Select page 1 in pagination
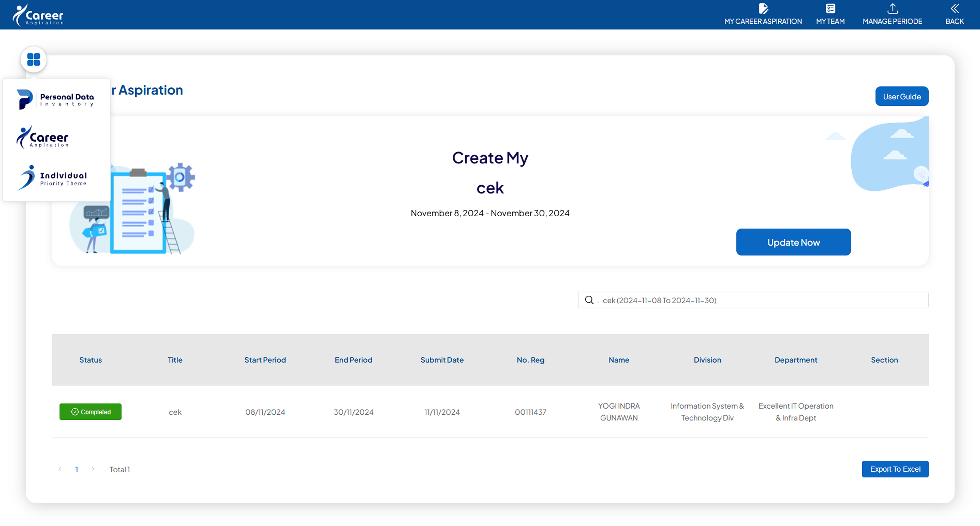The width and height of the screenshot is (980, 526). [76, 470]
